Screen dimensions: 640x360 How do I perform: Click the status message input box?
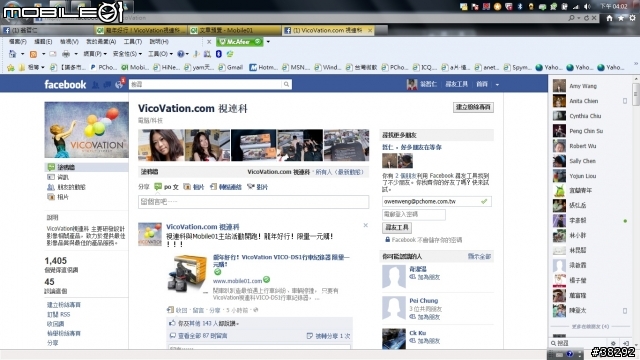pos(253,202)
